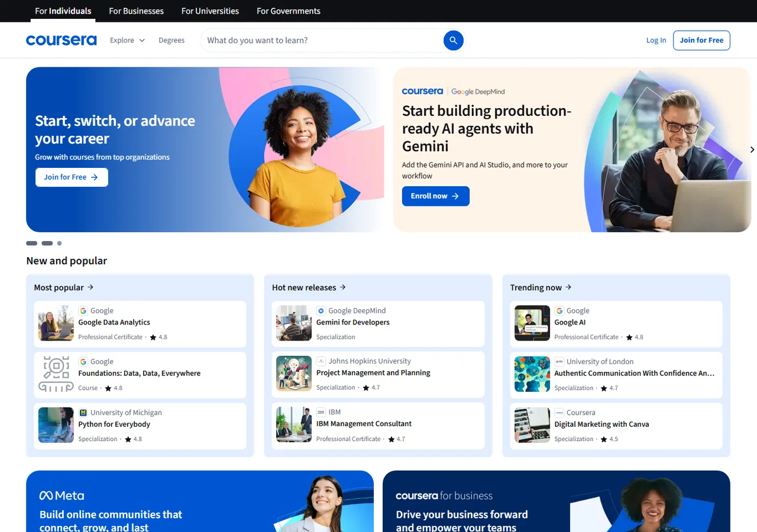757x532 pixels.
Task: Open the Google AI course thumbnail
Action: click(x=532, y=323)
